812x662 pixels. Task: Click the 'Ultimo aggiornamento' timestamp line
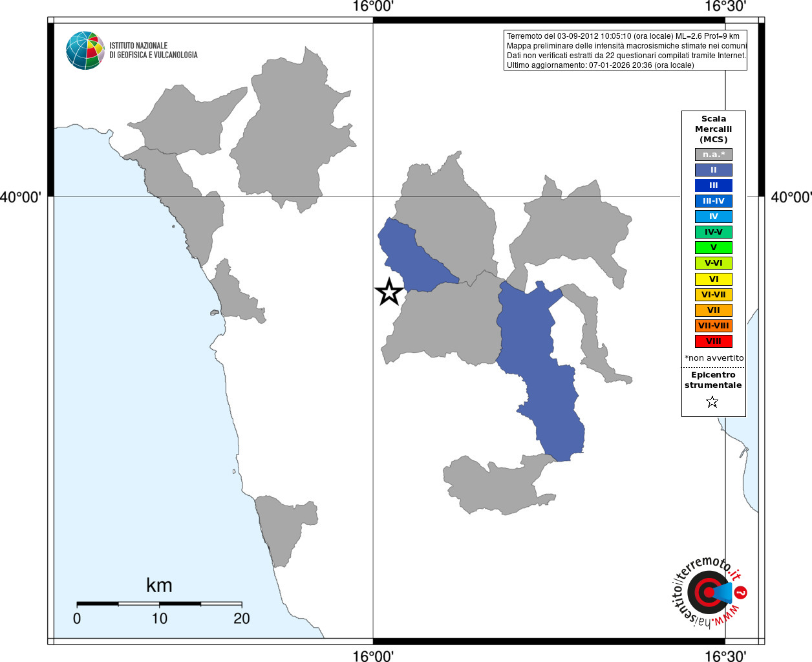[601, 65]
